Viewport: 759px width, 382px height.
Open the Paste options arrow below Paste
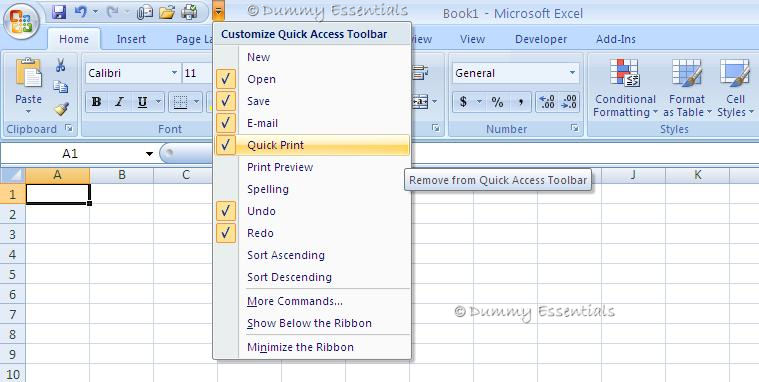[28, 112]
